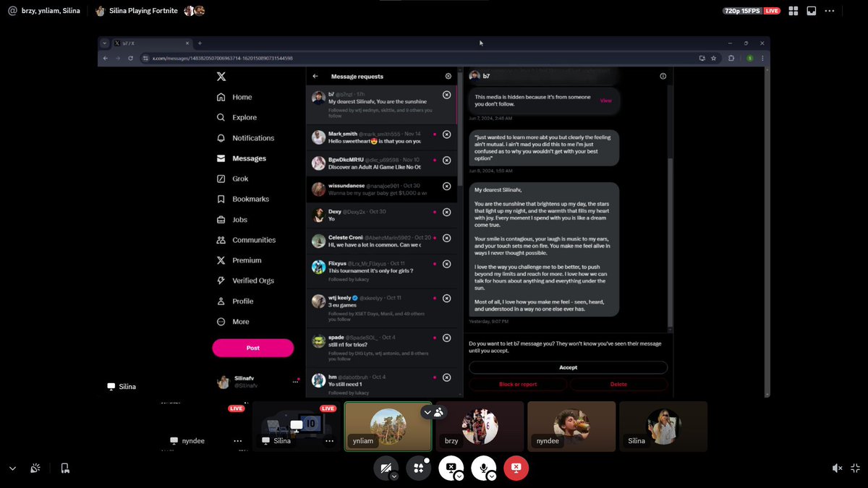Screen dimensions: 868x488
Task: Dismiss the Flixyus message request
Action: (446, 264)
